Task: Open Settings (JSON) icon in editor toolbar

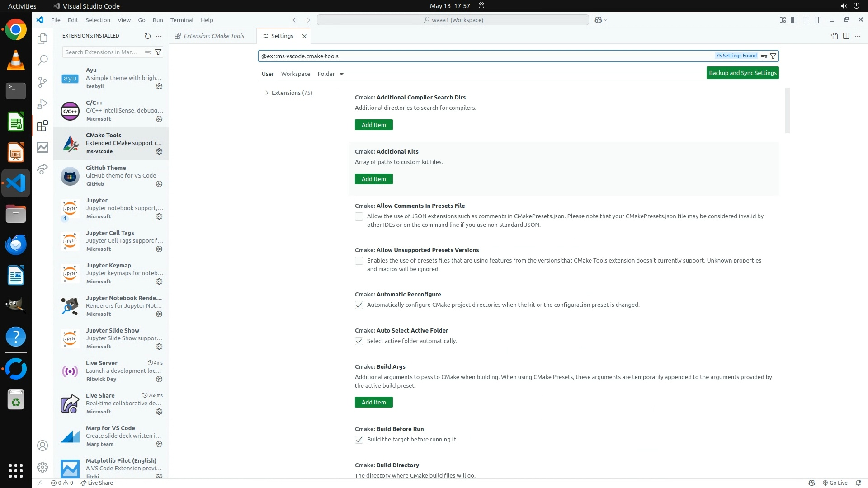Action: click(834, 36)
